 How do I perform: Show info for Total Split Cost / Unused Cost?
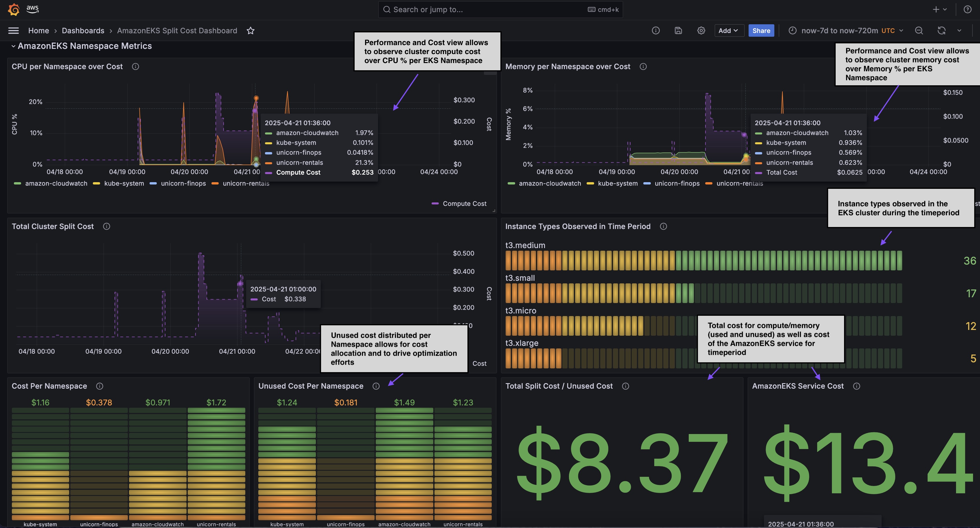click(625, 386)
